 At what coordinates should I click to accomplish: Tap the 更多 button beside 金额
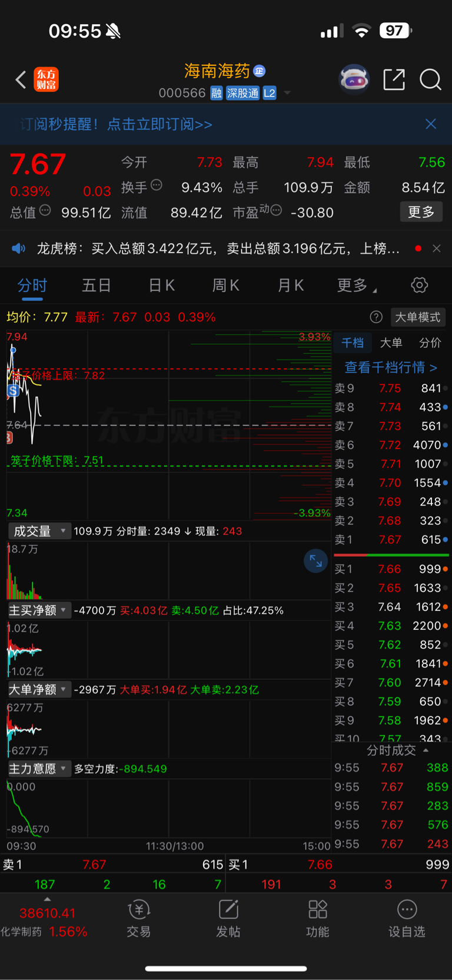point(421,212)
